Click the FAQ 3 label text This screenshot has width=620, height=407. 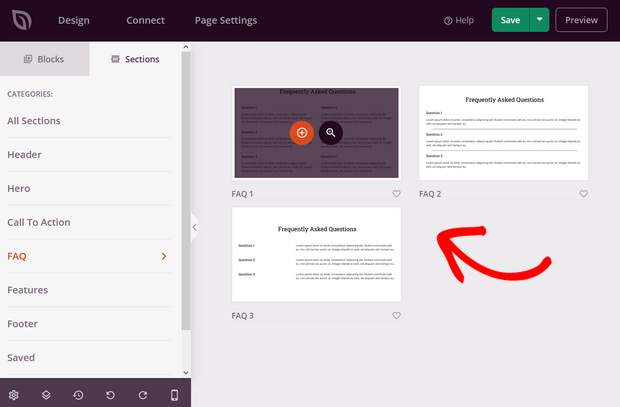[242, 316]
